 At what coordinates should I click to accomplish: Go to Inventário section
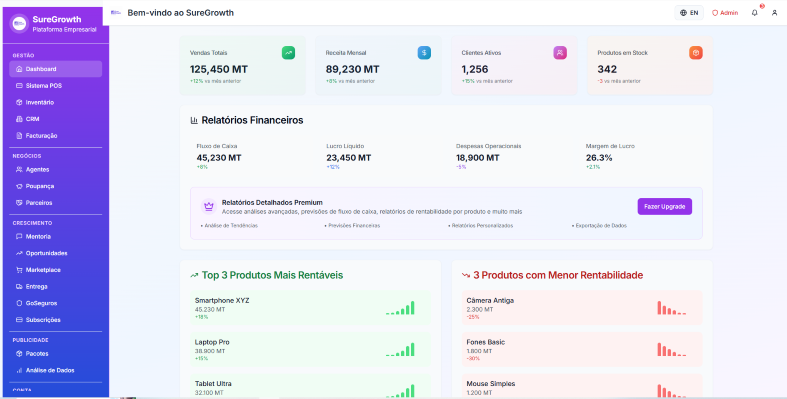coord(55,102)
